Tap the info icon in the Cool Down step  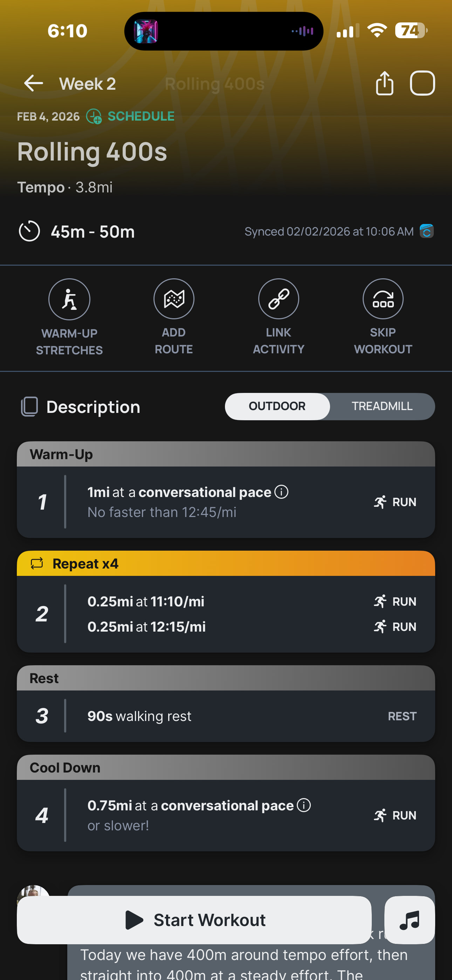click(304, 805)
